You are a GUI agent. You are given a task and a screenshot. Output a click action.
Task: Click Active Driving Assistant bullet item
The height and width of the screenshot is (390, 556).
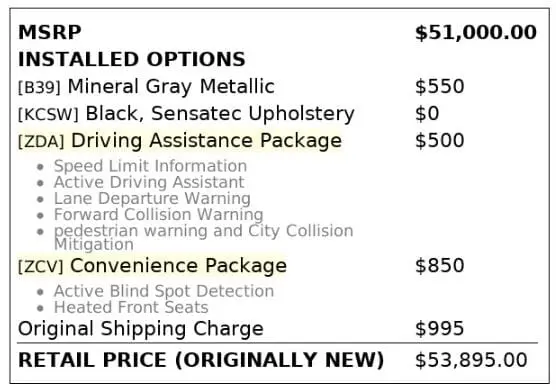click(x=149, y=182)
